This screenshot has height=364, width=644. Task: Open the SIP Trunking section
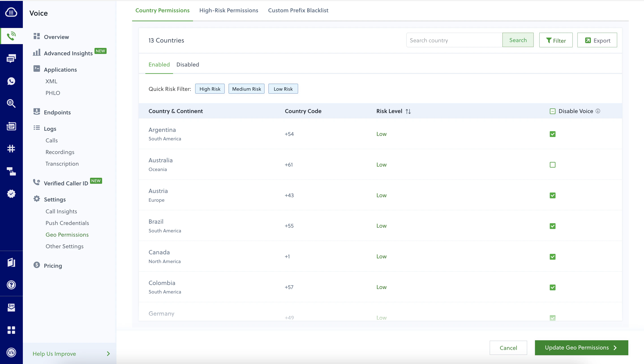click(11, 126)
